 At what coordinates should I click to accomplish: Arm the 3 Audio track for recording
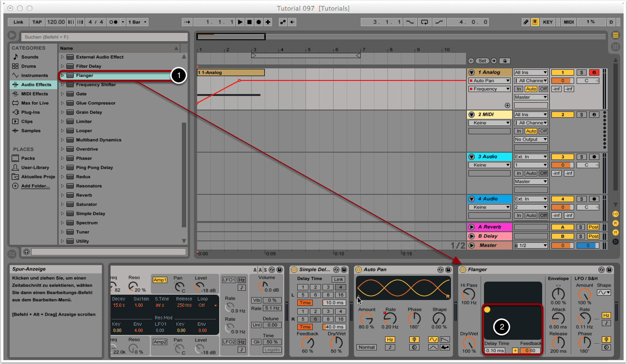pyautogui.click(x=594, y=157)
